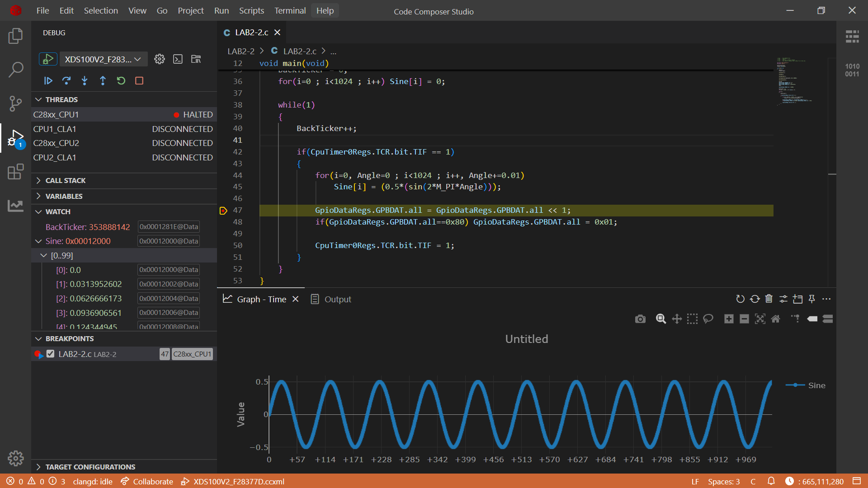This screenshot has width=868, height=488.
Task: Uncheck the LAB2-2.c breakpoint checkbox
Action: (51, 354)
